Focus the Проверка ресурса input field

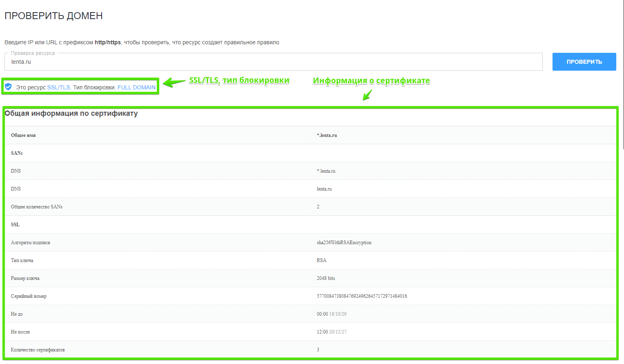pos(273,62)
